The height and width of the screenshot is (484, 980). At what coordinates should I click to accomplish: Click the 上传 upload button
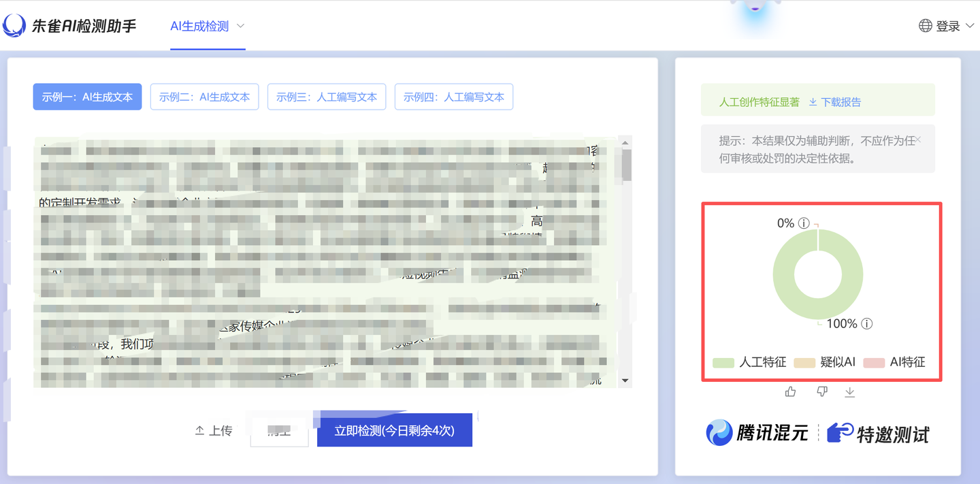tap(214, 430)
